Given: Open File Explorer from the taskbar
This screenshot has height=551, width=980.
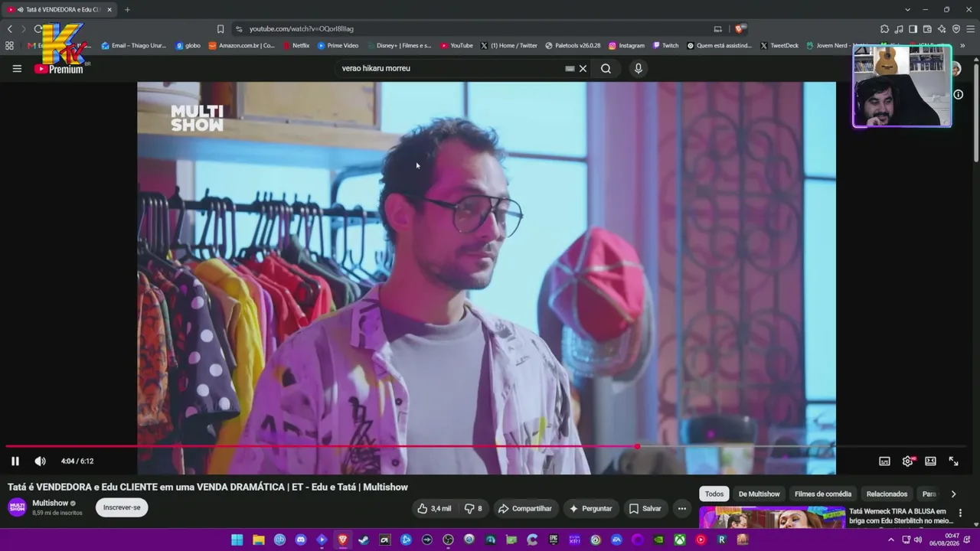Looking at the screenshot, I should click(259, 540).
